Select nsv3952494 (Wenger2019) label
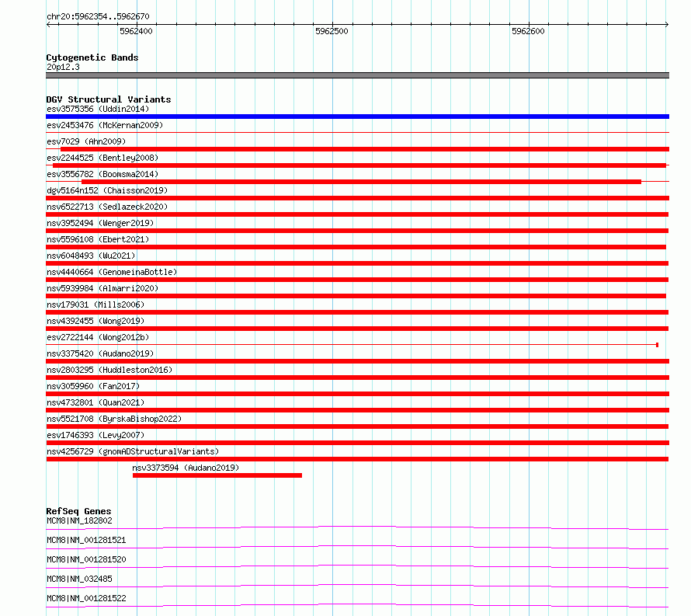Viewport: 691px width, 616px height. point(100,223)
